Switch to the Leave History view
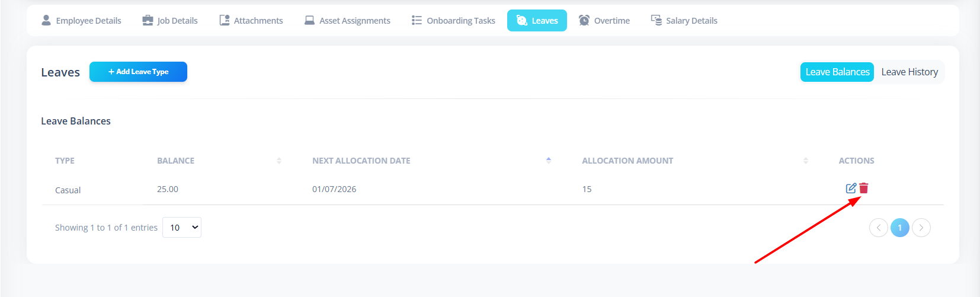This screenshot has height=297, width=980. [x=909, y=72]
